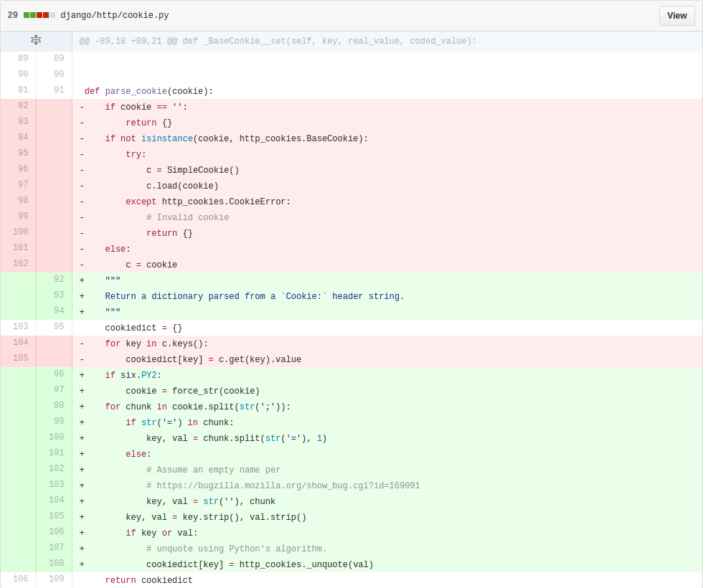Click the added line 'key, val = str(''), chunk'

click(x=211, y=501)
